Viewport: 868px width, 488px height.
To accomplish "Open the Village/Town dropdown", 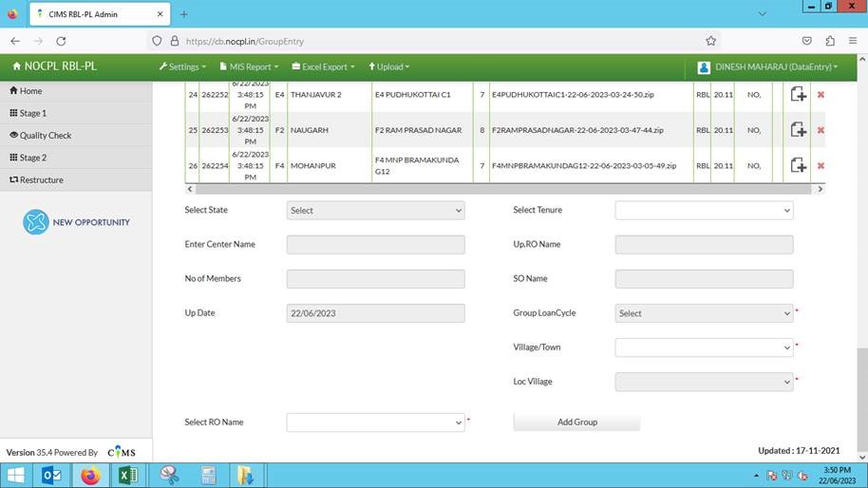I will (x=704, y=347).
